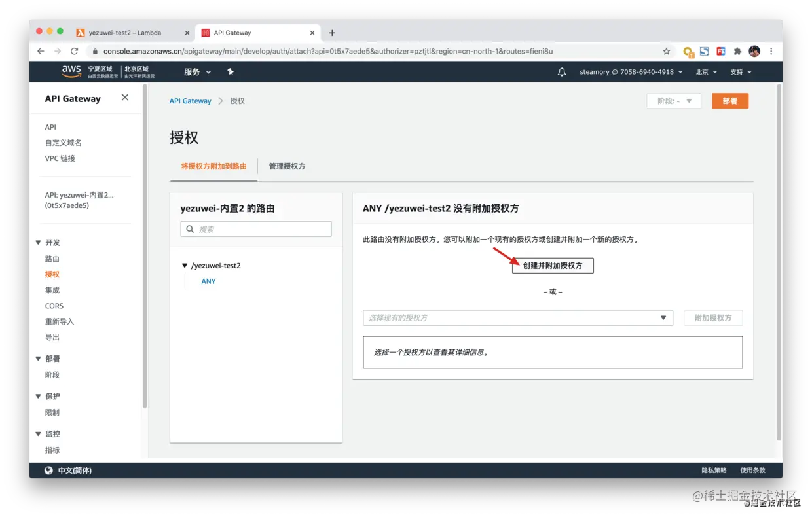Open 隐私策略 privacy policy link
Screen dimensions: 812x517
point(714,471)
